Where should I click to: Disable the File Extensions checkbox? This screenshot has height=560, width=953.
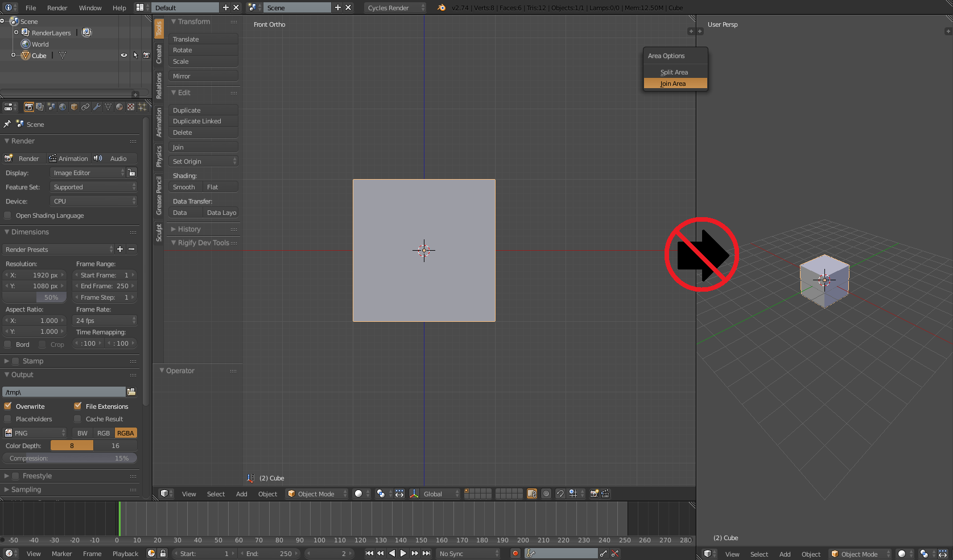[77, 406]
